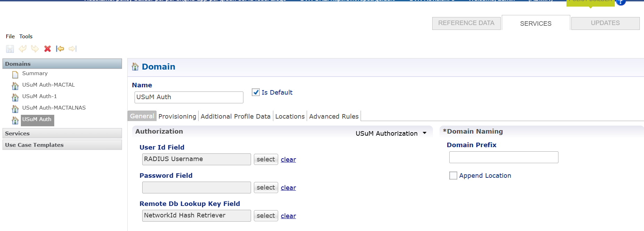
Task: Click the undo arrow toolbar icon
Action: (x=23, y=49)
